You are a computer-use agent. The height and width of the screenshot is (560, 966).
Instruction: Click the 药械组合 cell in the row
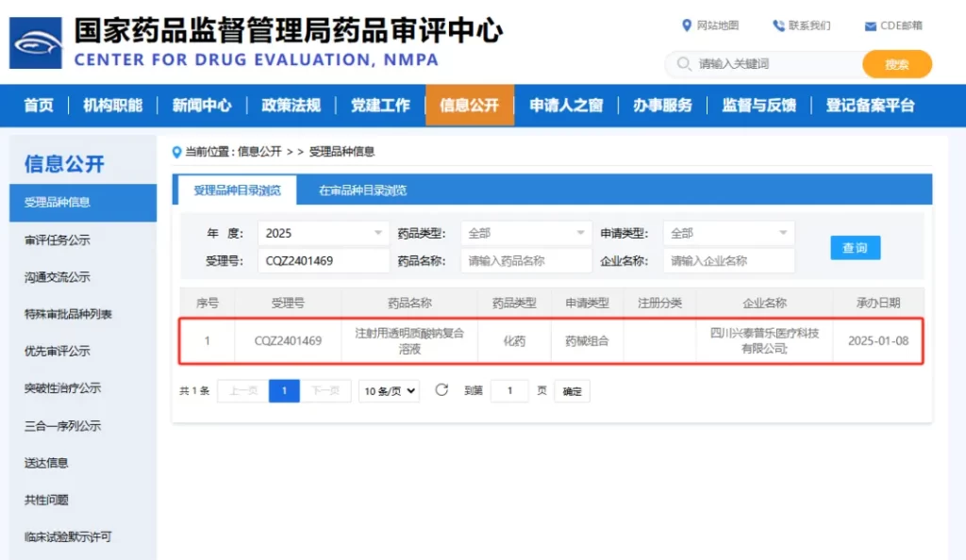coord(587,341)
